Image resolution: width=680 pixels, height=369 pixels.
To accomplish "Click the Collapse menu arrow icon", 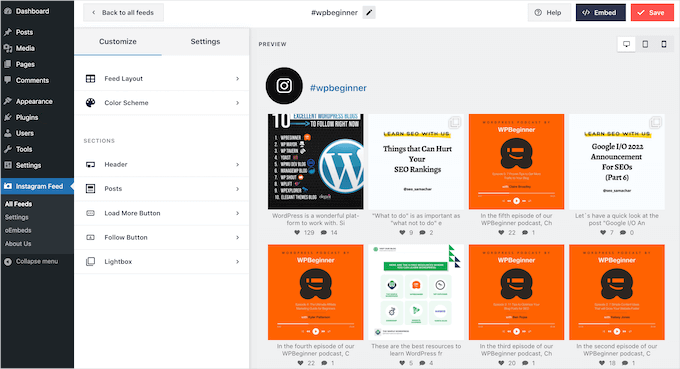I will point(8,261).
